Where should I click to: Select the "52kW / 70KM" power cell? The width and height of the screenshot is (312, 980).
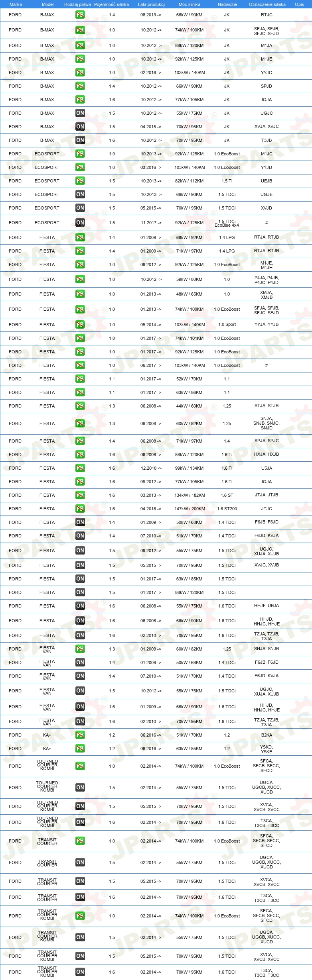(190, 379)
